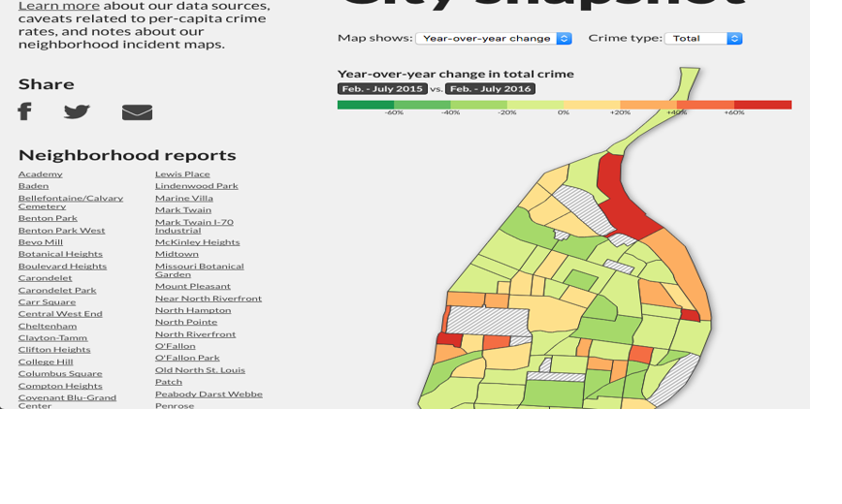This screenshot has height=504, width=842.
Task: Open the Mark Twain report link
Action: pos(183,210)
